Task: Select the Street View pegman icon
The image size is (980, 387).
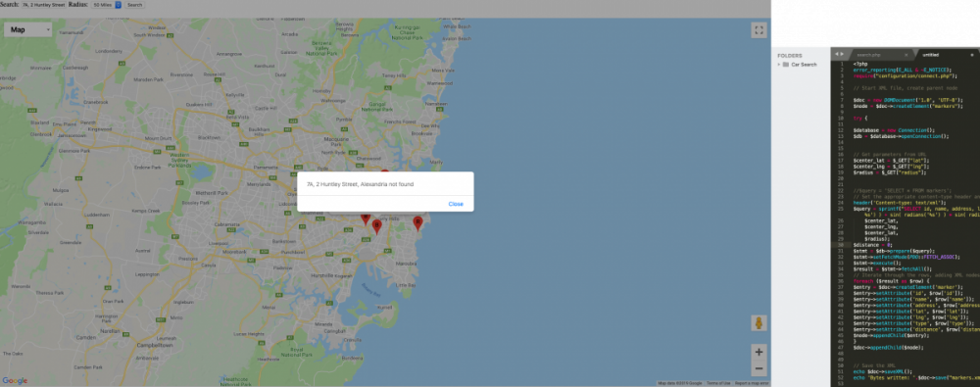Action: [x=759, y=323]
